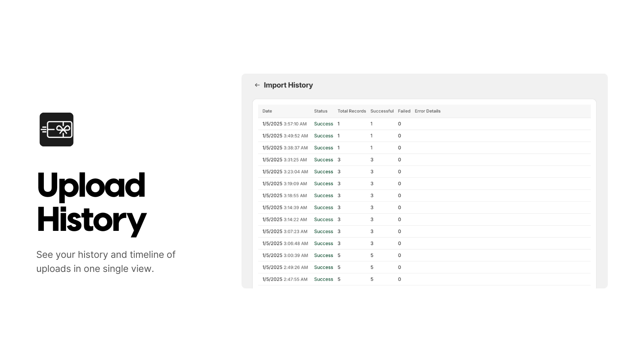Open the Success link for the 2:47:55 AM import

tap(324, 279)
